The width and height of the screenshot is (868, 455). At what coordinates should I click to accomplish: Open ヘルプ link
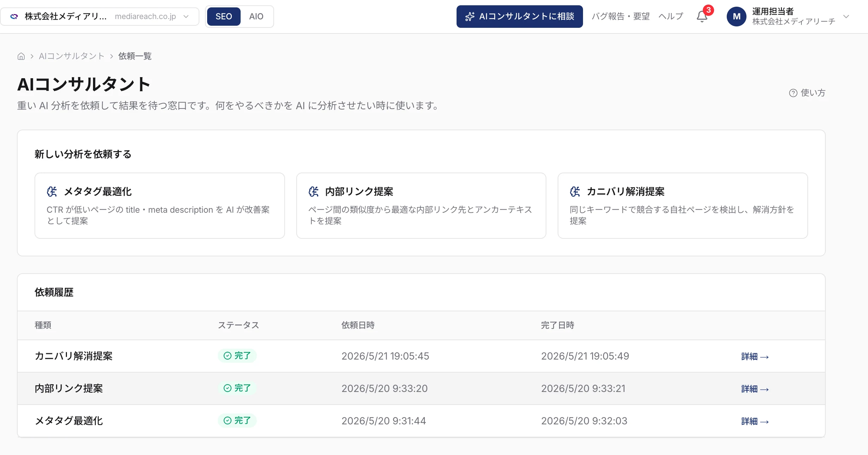point(671,17)
